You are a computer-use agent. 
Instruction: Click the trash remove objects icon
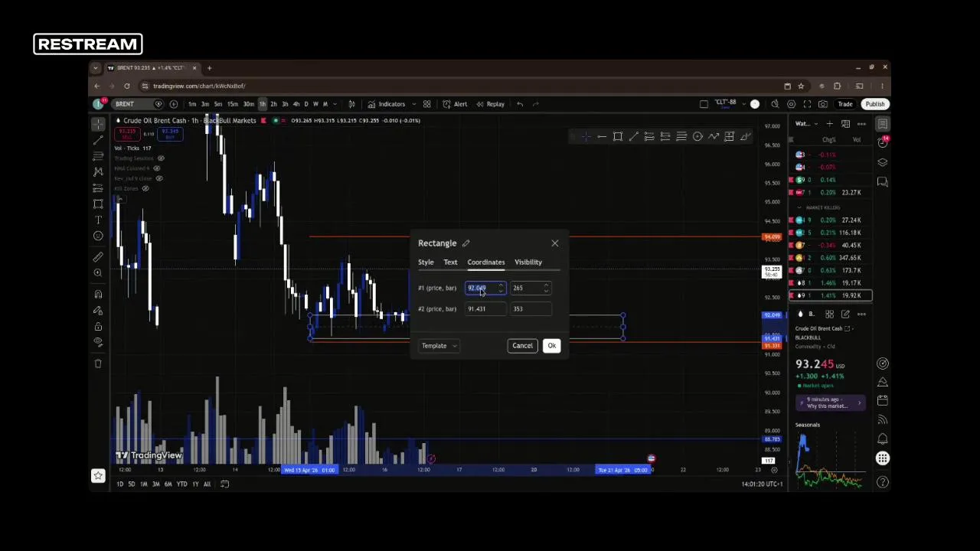click(x=98, y=364)
